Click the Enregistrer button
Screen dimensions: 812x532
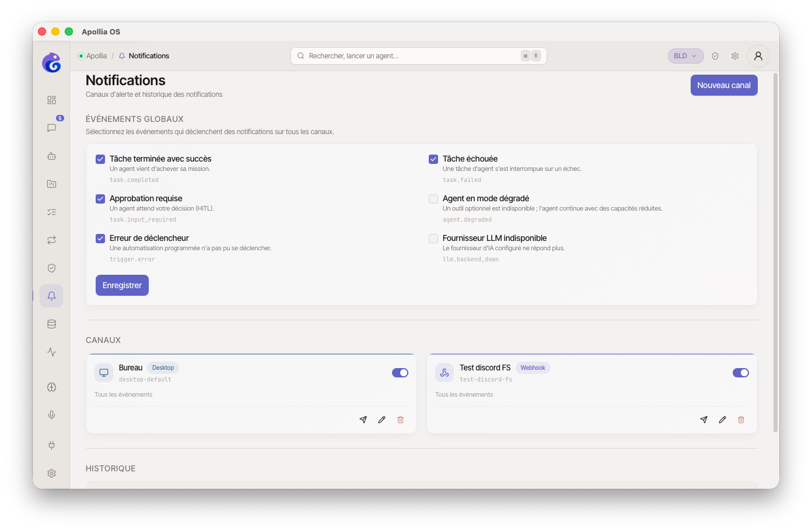[122, 285]
